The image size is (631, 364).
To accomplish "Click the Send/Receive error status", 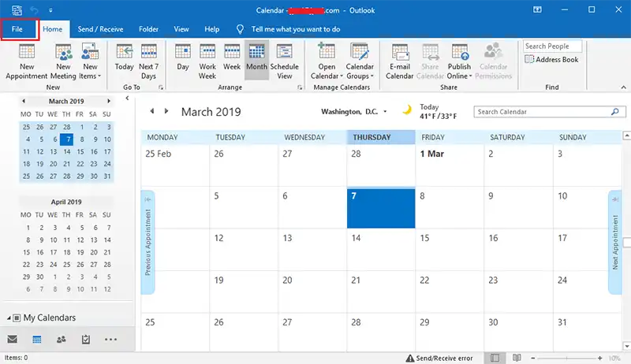I will (x=439, y=358).
